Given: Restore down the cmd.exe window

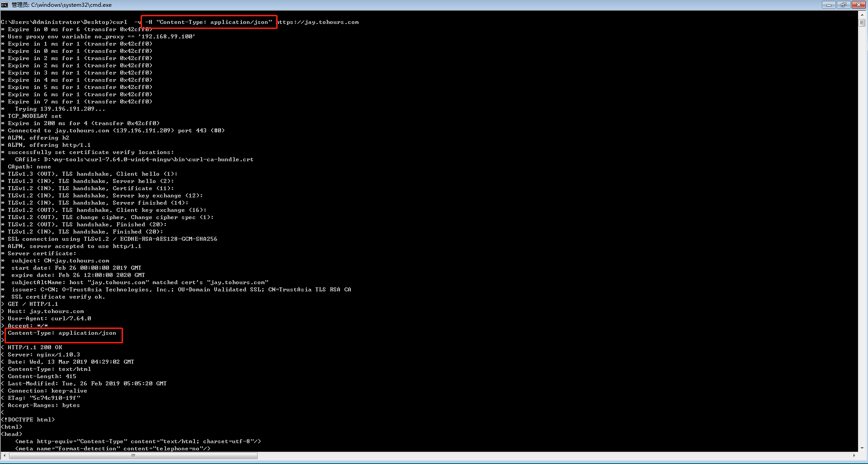Looking at the screenshot, I should click(x=843, y=5).
